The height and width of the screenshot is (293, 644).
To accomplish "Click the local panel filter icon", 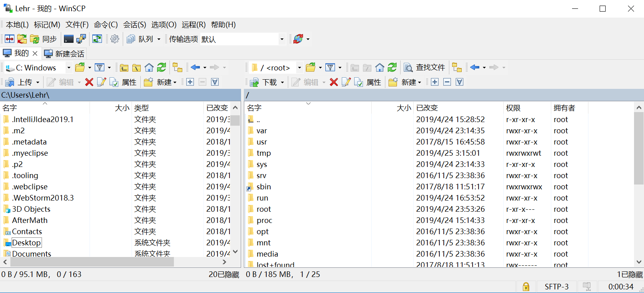I will [100, 67].
